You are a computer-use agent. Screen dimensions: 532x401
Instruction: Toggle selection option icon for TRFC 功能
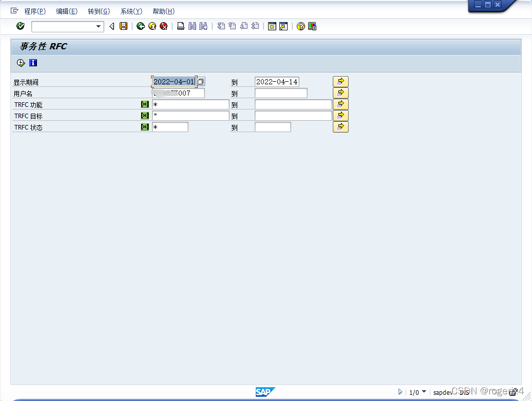tap(145, 104)
